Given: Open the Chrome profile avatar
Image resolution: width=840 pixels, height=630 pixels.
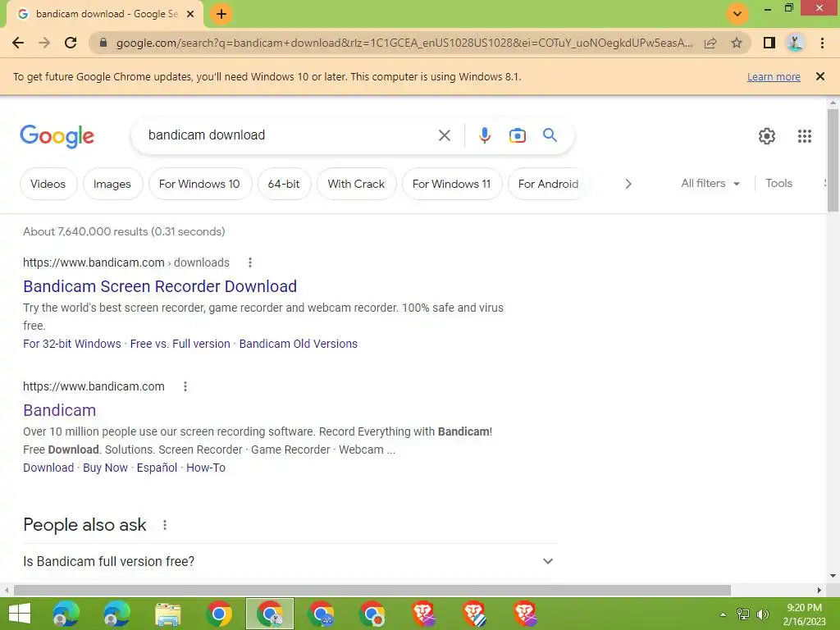Looking at the screenshot, I should [795, 43].
